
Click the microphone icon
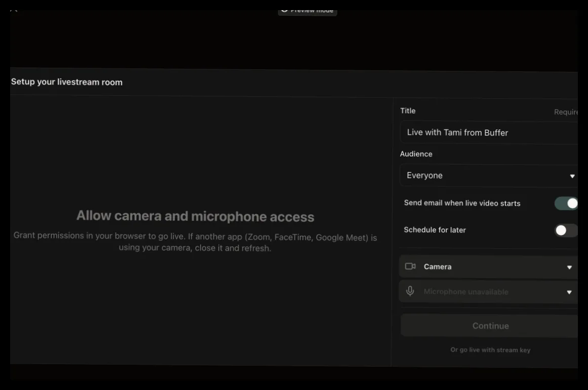pyautogui.click(x=410, y=291)
